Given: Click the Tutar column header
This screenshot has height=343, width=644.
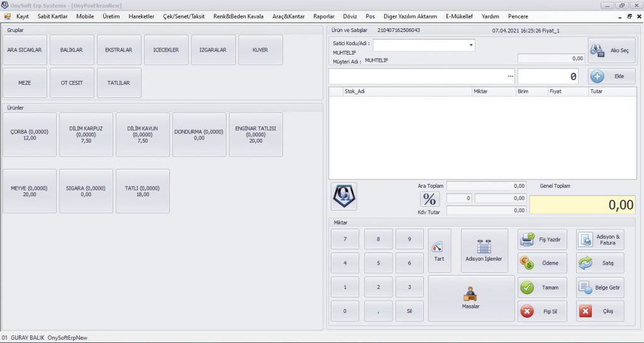Looking at the screenshot, I should 613,92.
